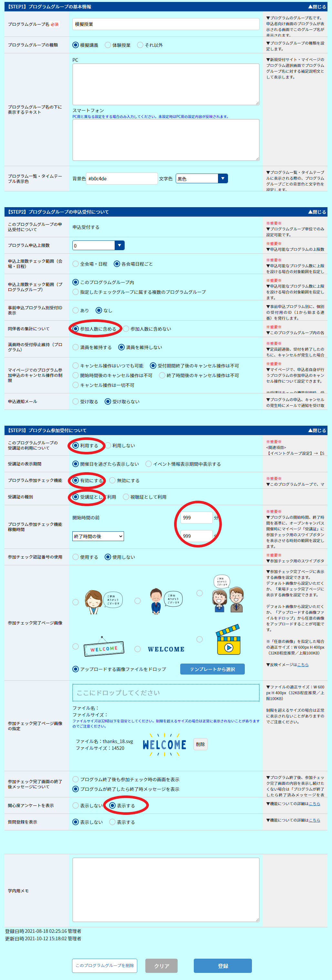Open 反映イメージ こちら link
The height and width of the screenshot is (980, 332).
[x=303, y=665]
